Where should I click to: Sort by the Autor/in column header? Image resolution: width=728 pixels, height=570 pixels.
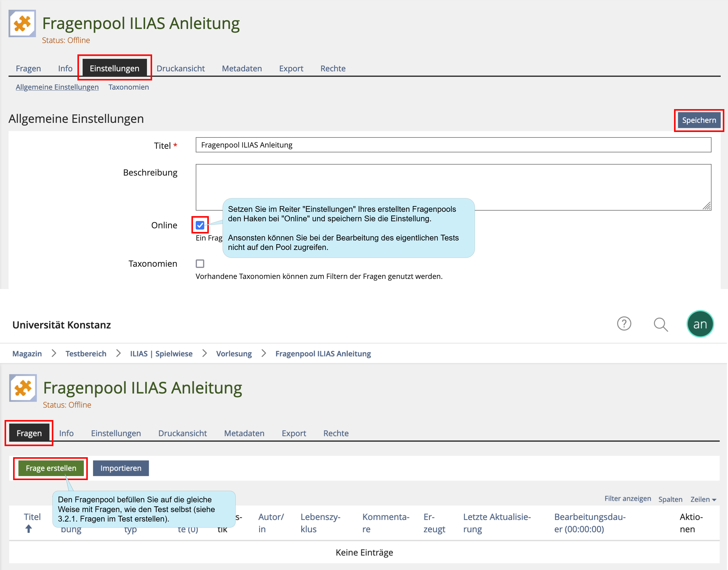click(x=271, y=523)
